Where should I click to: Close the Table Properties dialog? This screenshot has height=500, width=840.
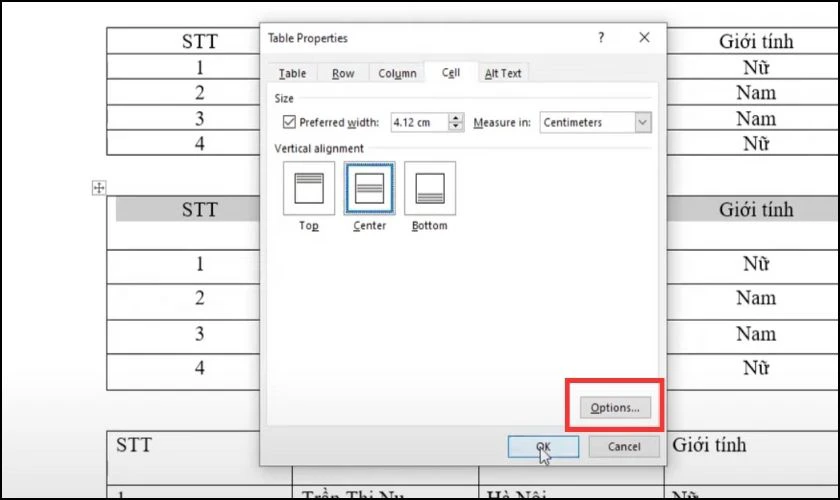[x=644, y=38]
